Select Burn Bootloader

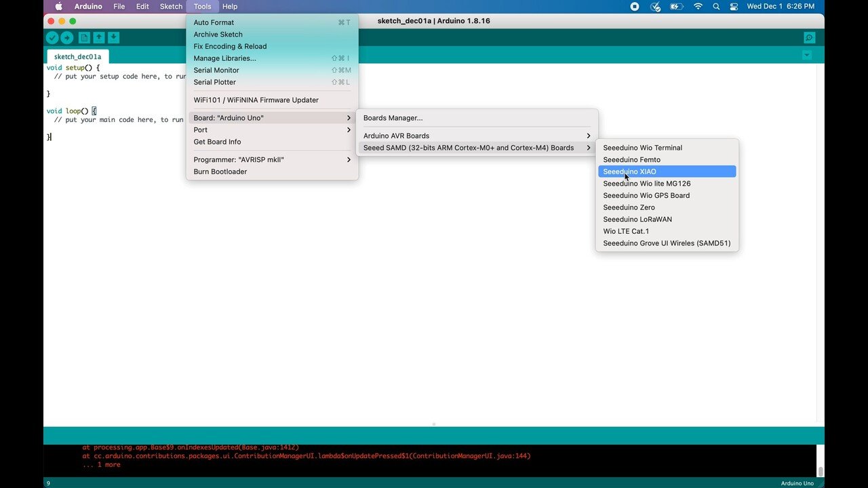[x=272, y=171]
